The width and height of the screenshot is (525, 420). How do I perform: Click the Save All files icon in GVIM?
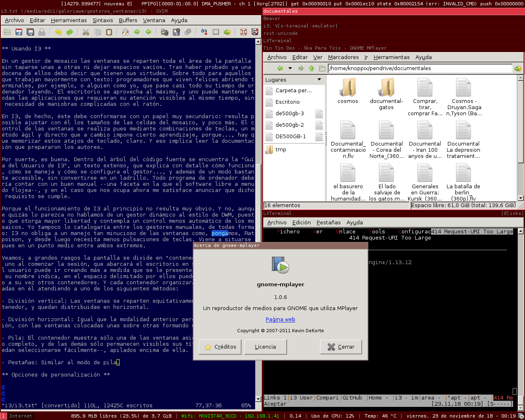pos(30,32)
